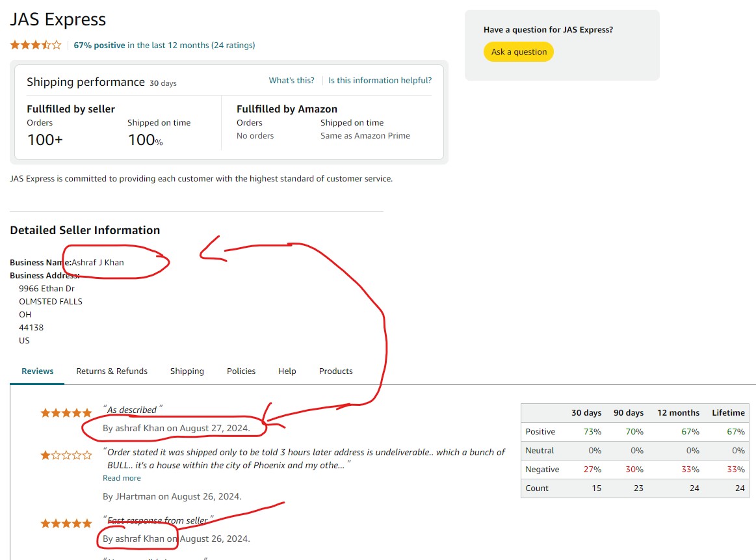Click the Shipping performance heading
The image size is (756, 560).
click(86, 83)
